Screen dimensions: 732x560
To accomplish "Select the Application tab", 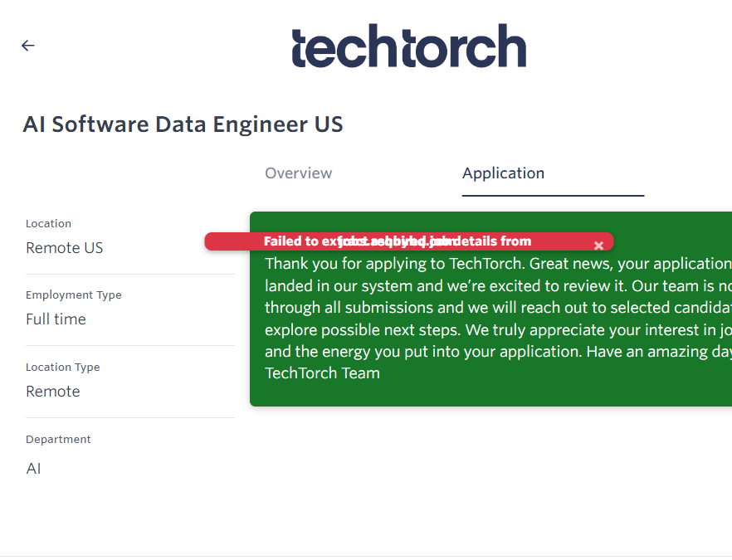I will (x=503, y=173).
